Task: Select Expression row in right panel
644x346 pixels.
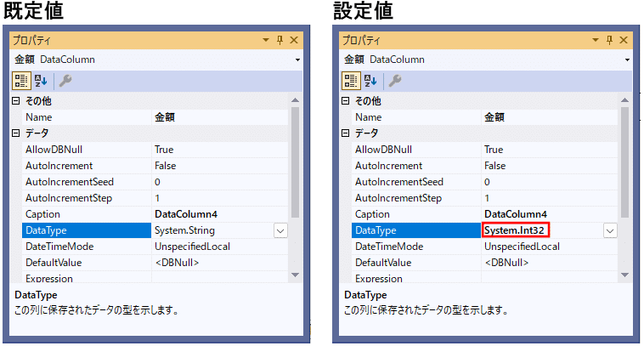Action: (x=484, y=278)
